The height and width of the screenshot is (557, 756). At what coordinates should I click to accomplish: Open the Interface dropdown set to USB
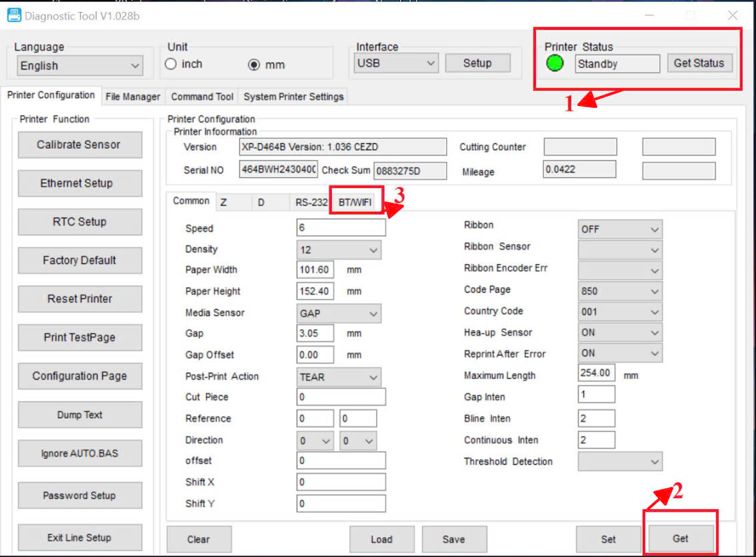click(396, 63)
